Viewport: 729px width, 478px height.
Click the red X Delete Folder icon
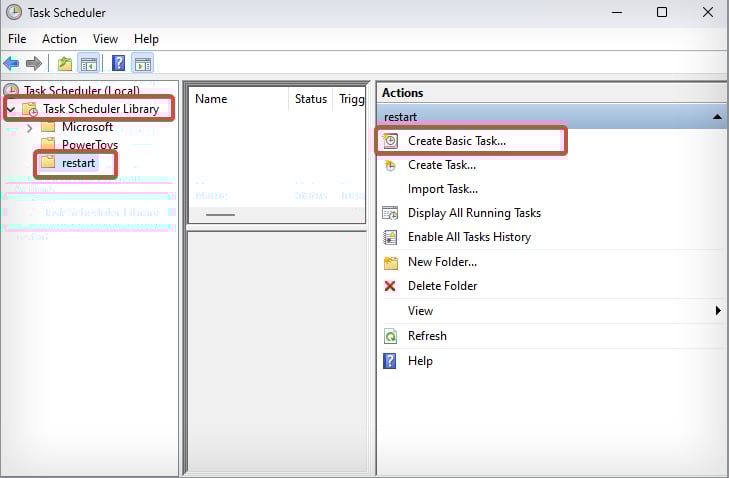click(x=390, y=286)
